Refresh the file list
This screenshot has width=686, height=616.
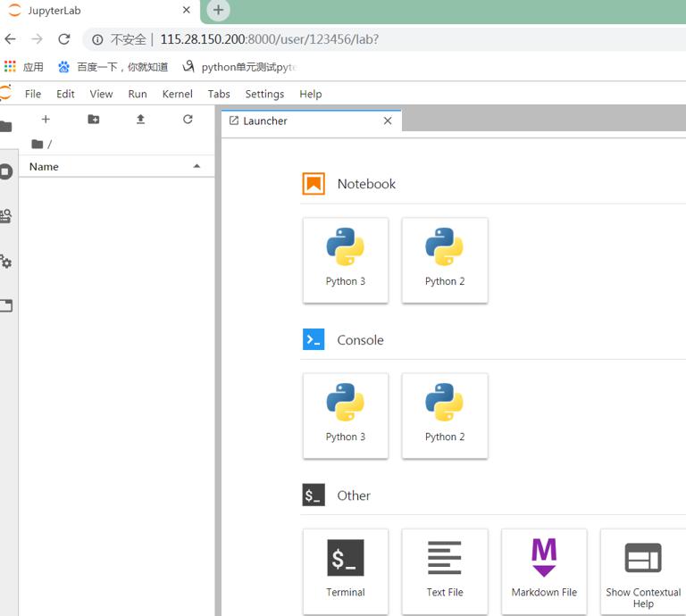pos(188,120)
